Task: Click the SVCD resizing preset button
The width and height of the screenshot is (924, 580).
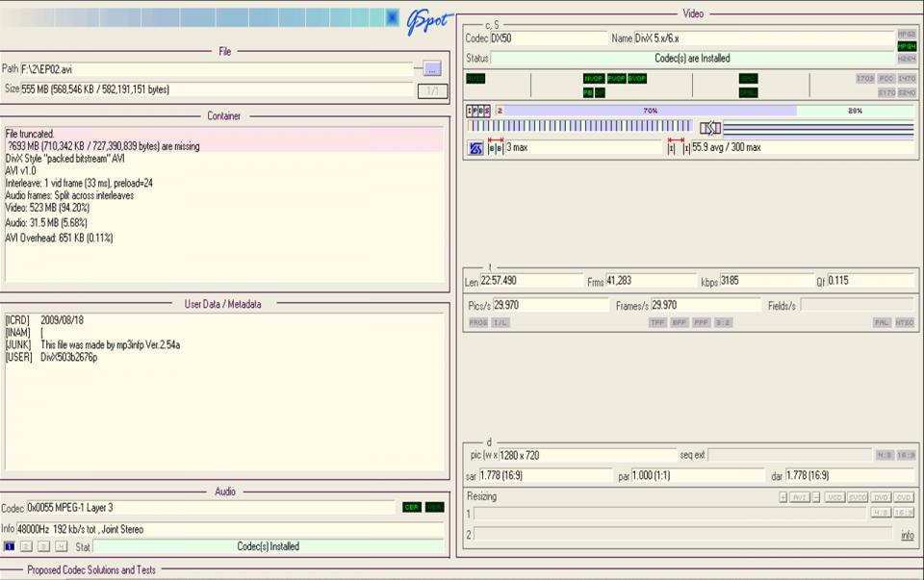Action: 858,497
